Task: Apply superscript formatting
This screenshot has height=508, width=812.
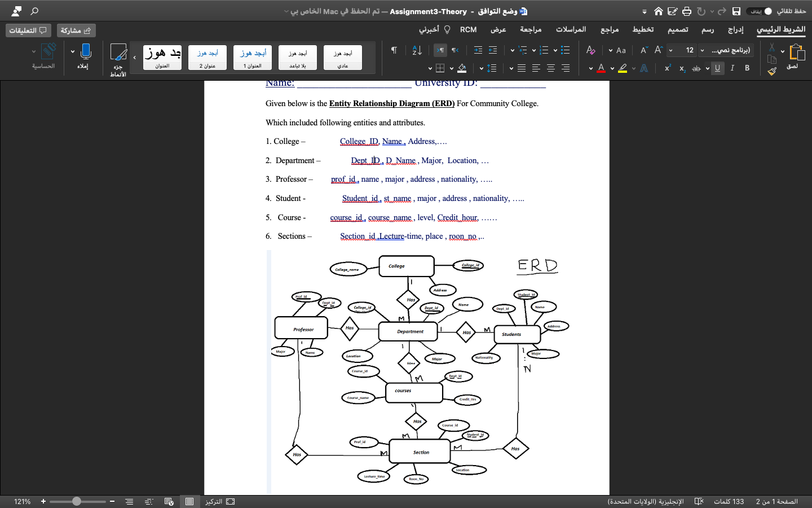Action: point(667,68)
